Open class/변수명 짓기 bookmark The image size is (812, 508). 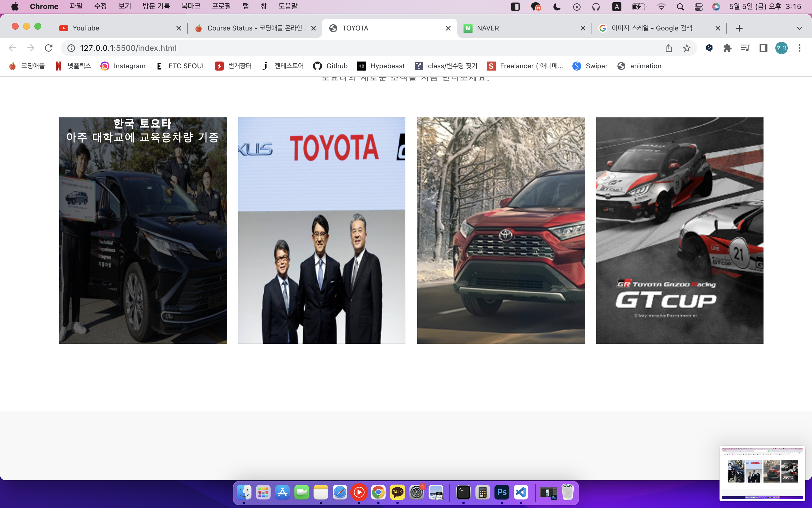point(446,66)
